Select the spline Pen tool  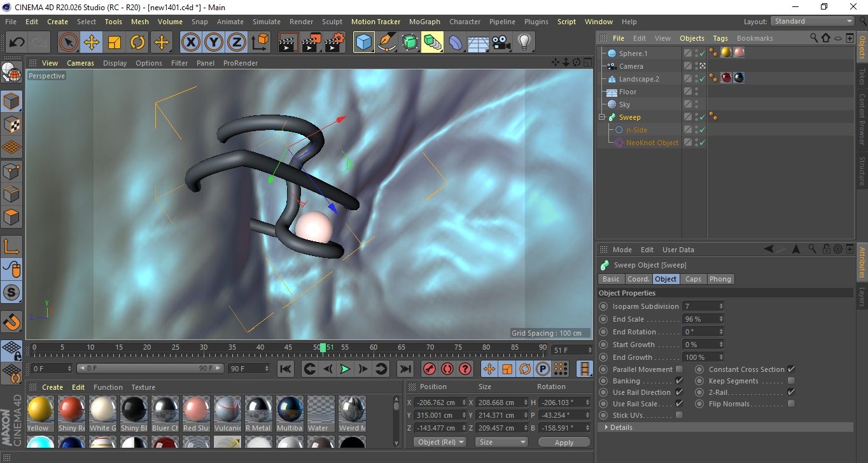[x=387, y=43]
